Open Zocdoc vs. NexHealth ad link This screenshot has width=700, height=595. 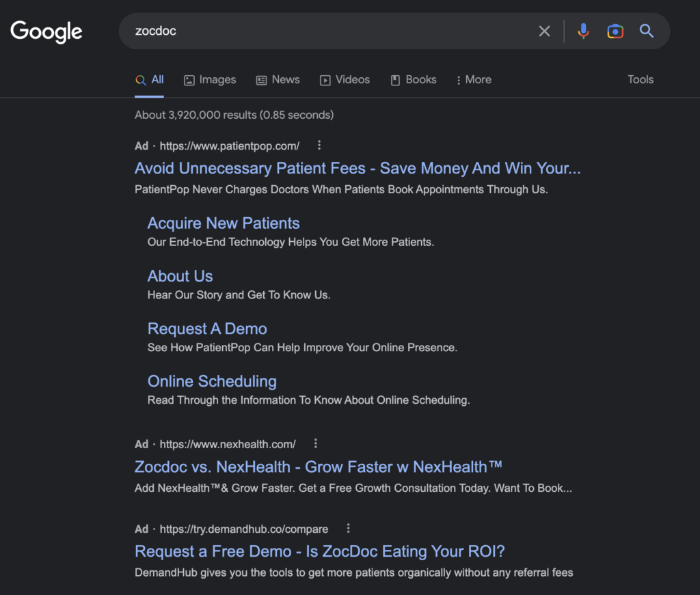(319, 467)
